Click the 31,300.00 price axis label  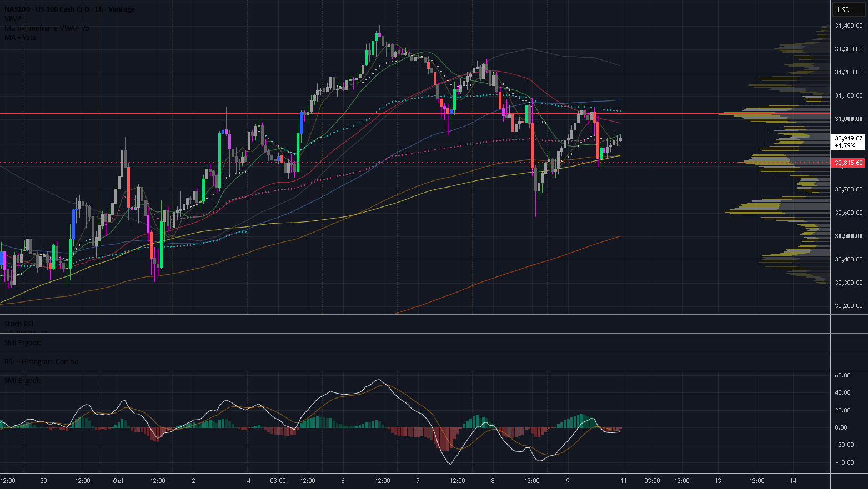point(849,49)
